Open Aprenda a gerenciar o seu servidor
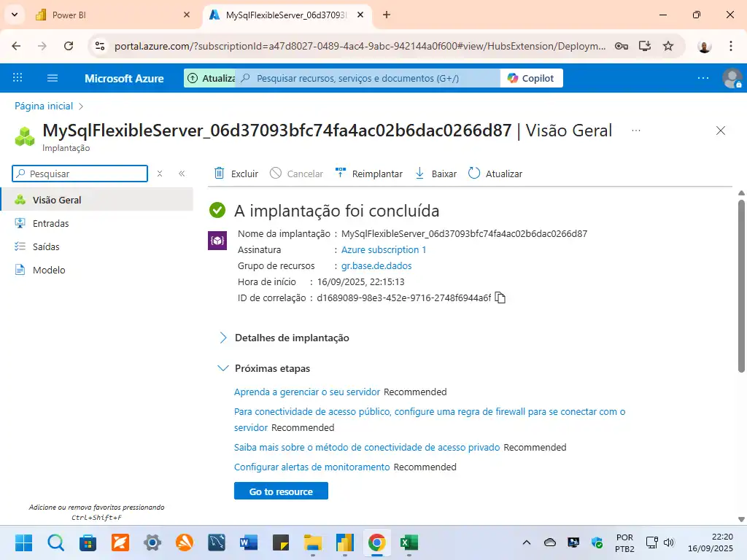 307,392
